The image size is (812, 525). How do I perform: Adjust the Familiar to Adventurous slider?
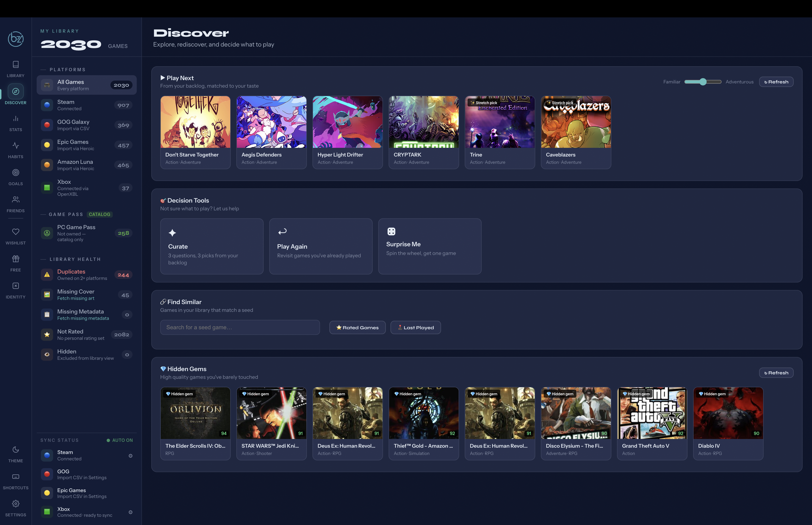[x=703, y=82]
